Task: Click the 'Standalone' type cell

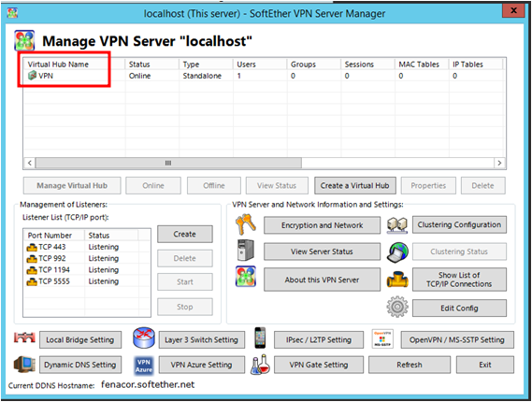Action: pos(202,76)
